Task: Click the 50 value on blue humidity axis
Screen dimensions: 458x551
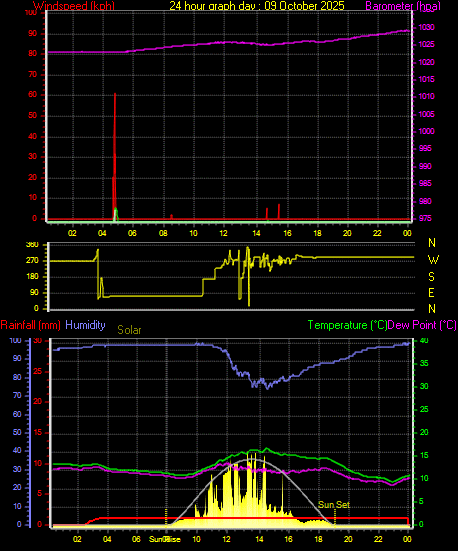Action: coord(17,433)
